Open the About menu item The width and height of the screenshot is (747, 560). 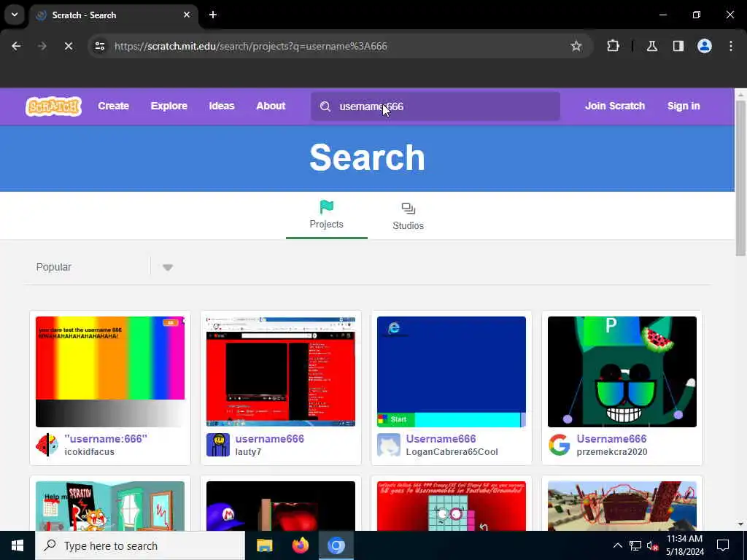click(271, 106)
